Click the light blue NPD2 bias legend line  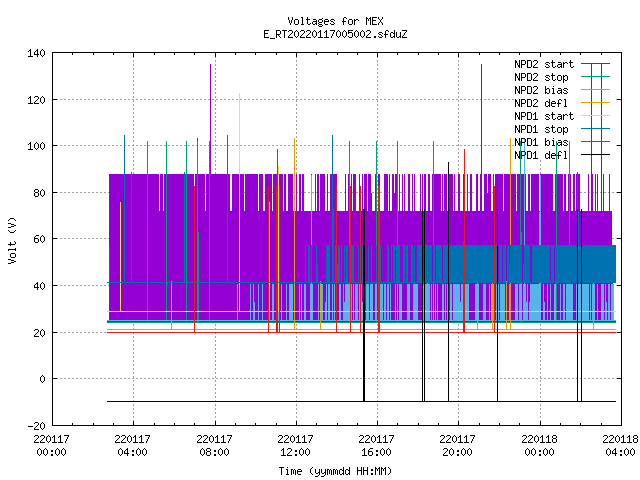[596, 90]
